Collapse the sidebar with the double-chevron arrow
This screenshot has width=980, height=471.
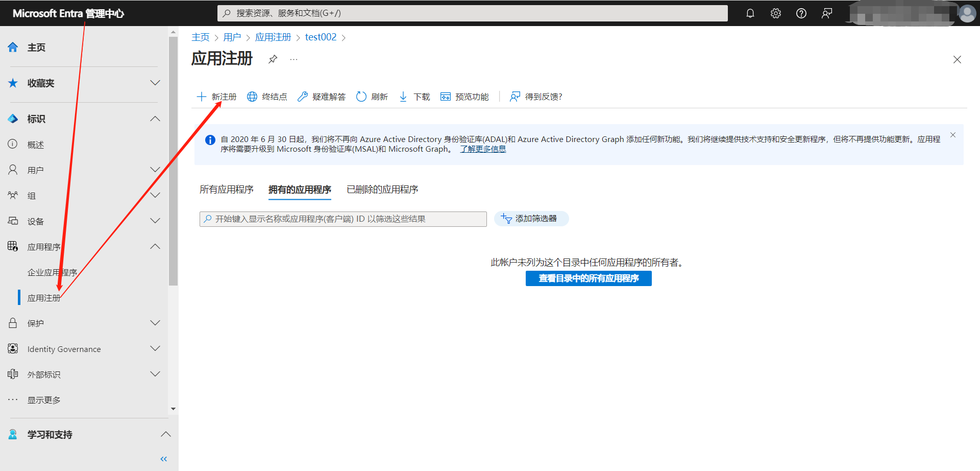point(163,458)
